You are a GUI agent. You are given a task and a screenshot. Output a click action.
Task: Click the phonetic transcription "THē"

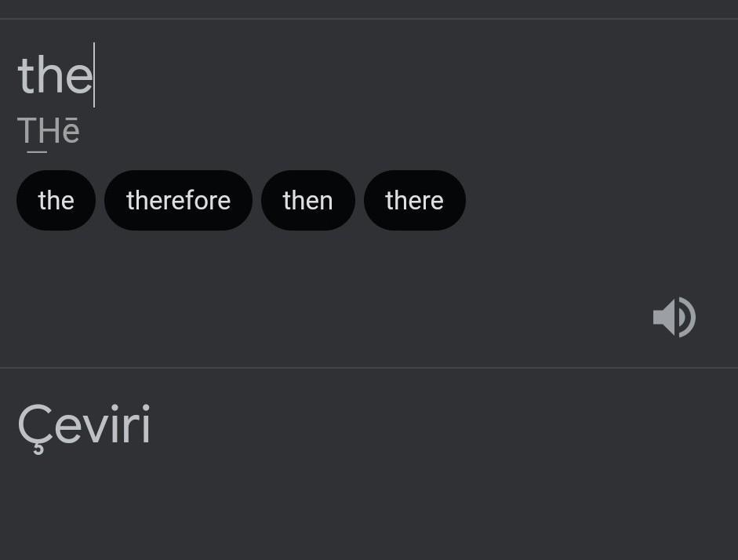[x=49, y=132]
